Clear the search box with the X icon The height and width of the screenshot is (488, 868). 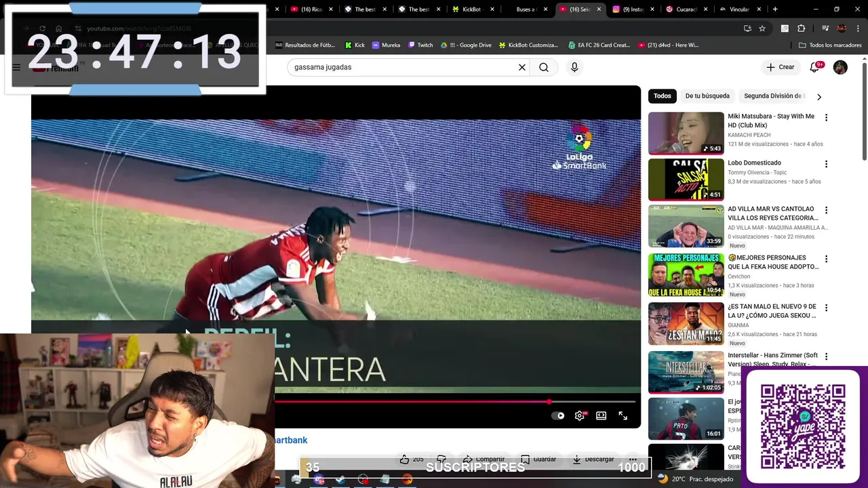tap(522, 67)
